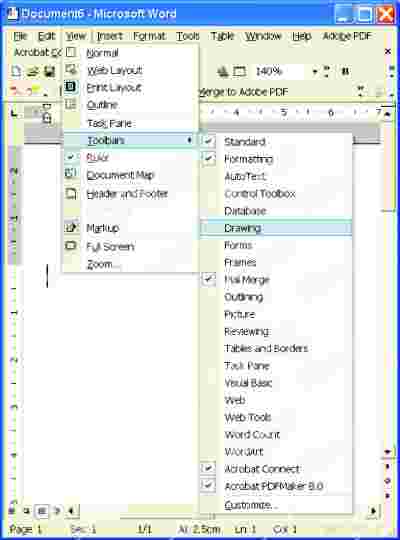The image size is (400, 540).
Task: Select Web Layout view
Action: point(131,70)
